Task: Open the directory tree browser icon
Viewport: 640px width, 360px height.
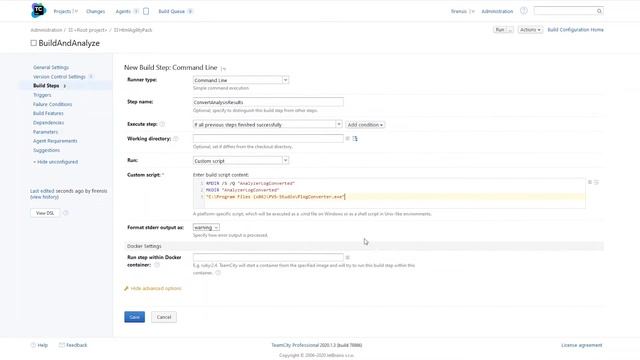Action: coord(355,139)
